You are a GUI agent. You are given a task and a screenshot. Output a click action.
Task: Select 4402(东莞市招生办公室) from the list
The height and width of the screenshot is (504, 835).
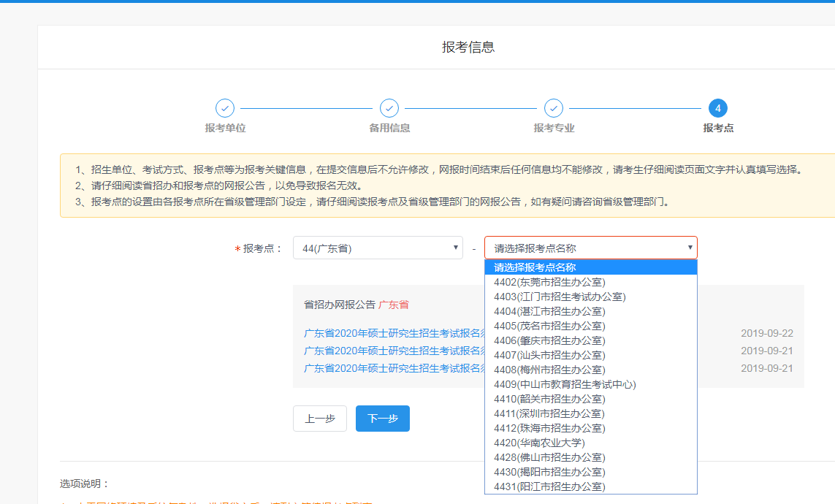[544, 282]
